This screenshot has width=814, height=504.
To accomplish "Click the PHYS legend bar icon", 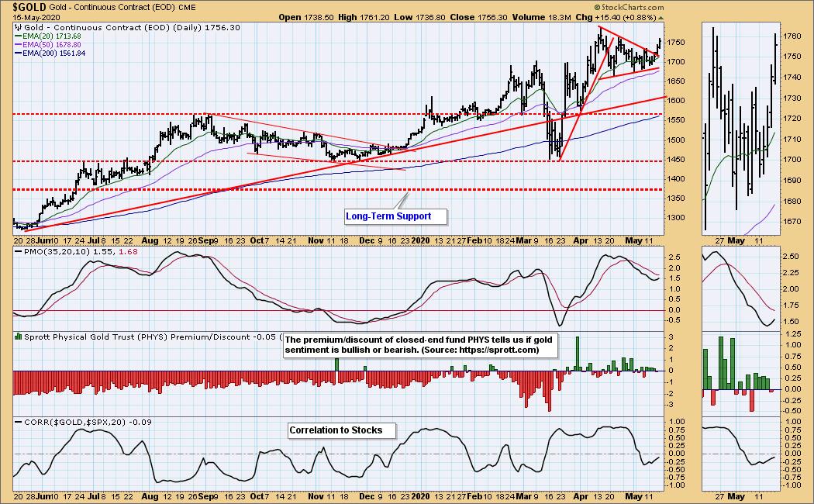I will [x=18, y=337].
